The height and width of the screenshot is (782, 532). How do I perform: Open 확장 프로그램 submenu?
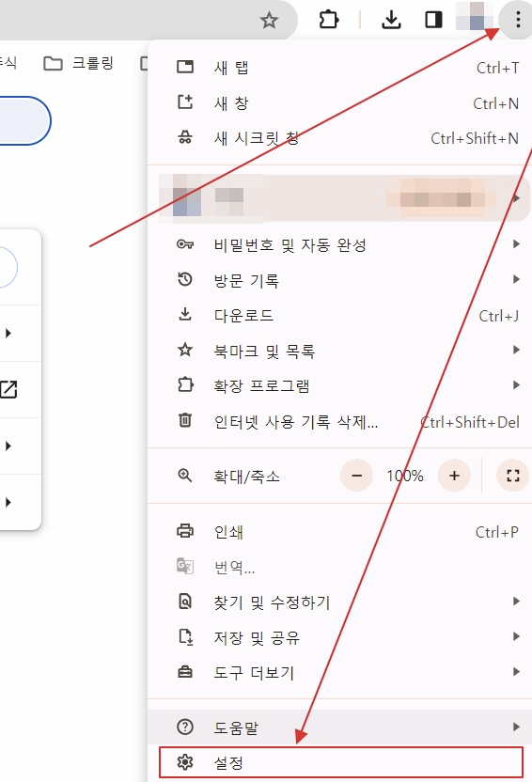coord(340,385)
